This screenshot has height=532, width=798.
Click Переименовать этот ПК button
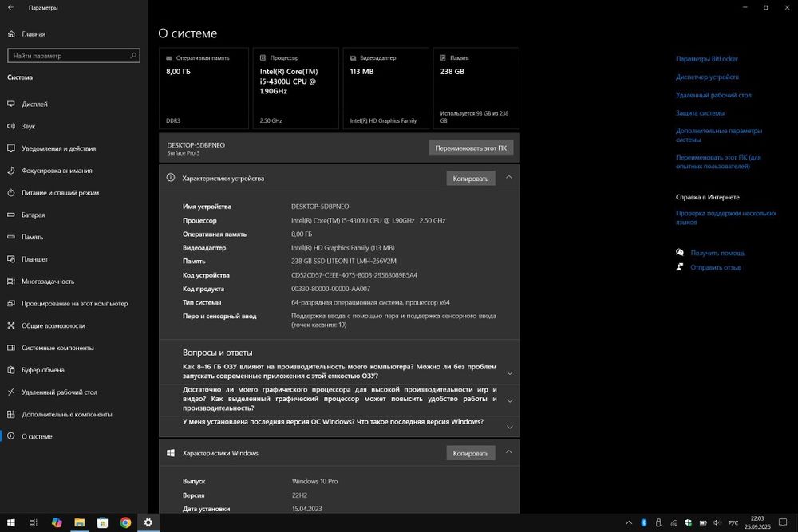471,148
